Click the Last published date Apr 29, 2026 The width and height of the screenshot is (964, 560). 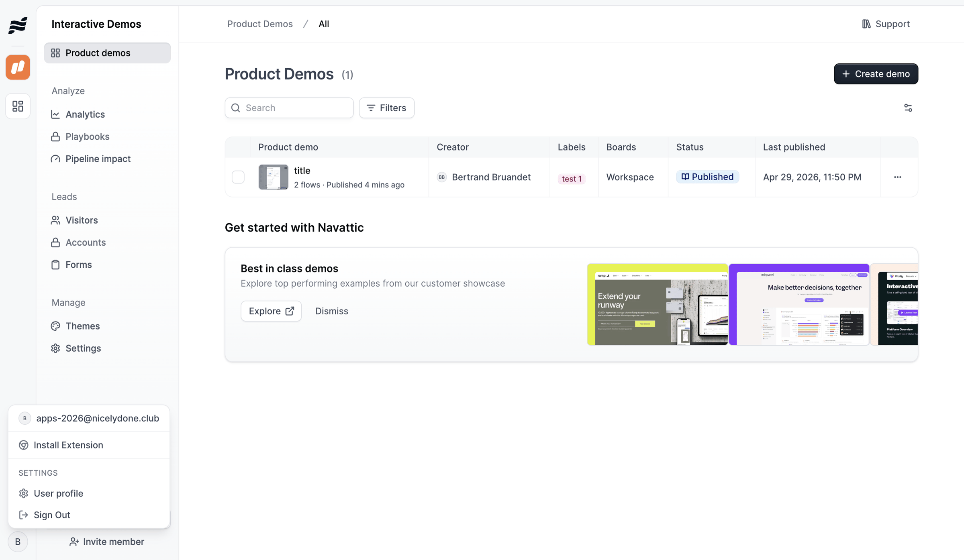tap(812, 177)
